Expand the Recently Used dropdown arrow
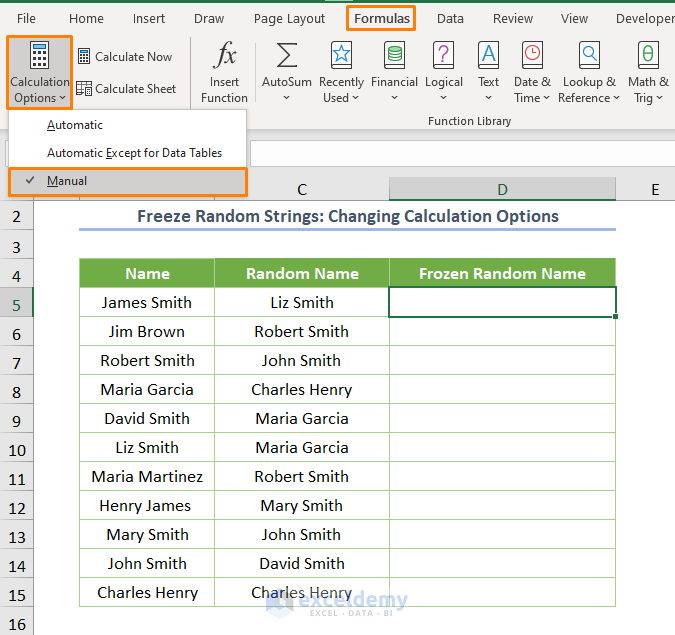Image resolution: width=675 pixels, height=635 pixels. [355, 98]
